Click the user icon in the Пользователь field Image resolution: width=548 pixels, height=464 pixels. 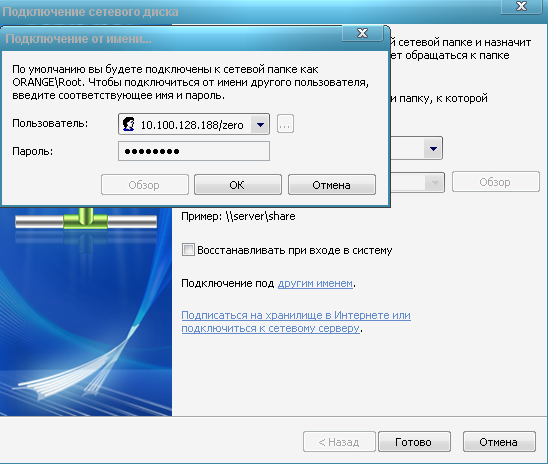[129, 124]
